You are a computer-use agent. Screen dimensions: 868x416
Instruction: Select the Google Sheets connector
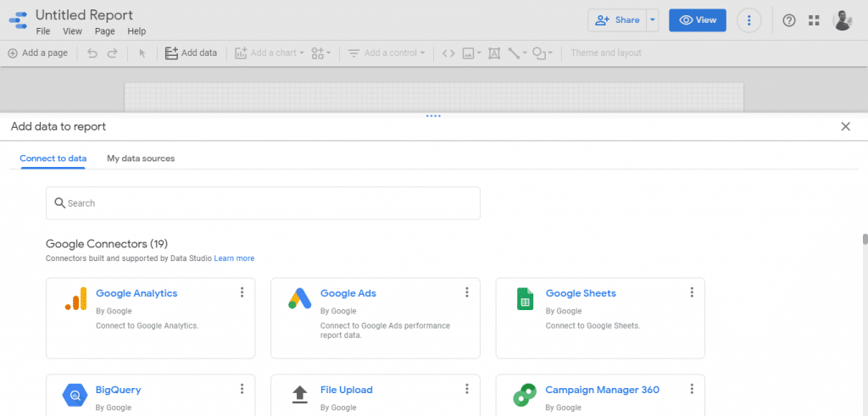(x=600, y=318)
